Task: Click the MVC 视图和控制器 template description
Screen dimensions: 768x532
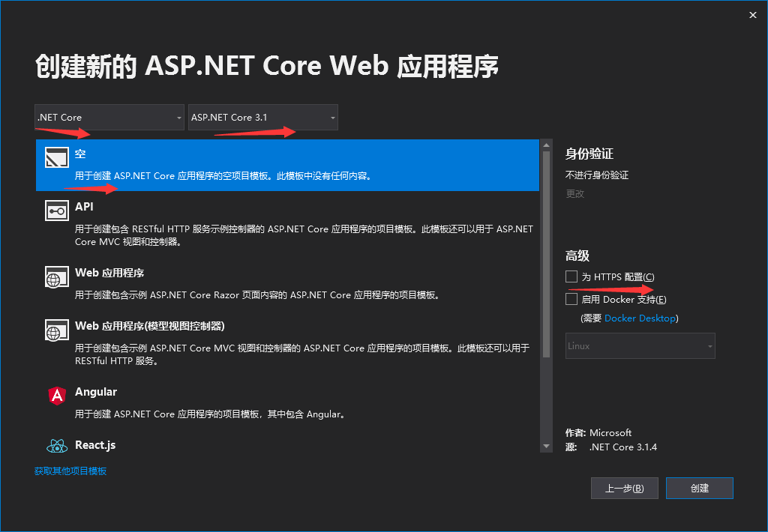Action: click(x=301, y=354)
